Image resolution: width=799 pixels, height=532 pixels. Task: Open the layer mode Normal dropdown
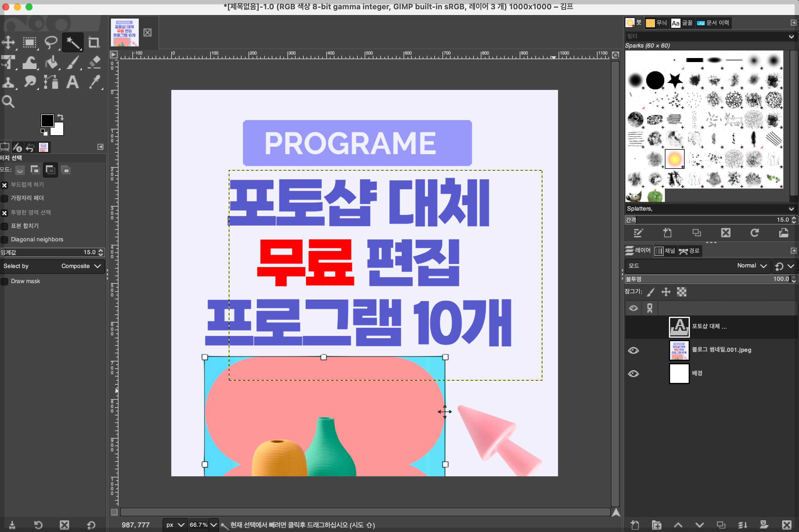pyautogui.click(x=751, y=266)
